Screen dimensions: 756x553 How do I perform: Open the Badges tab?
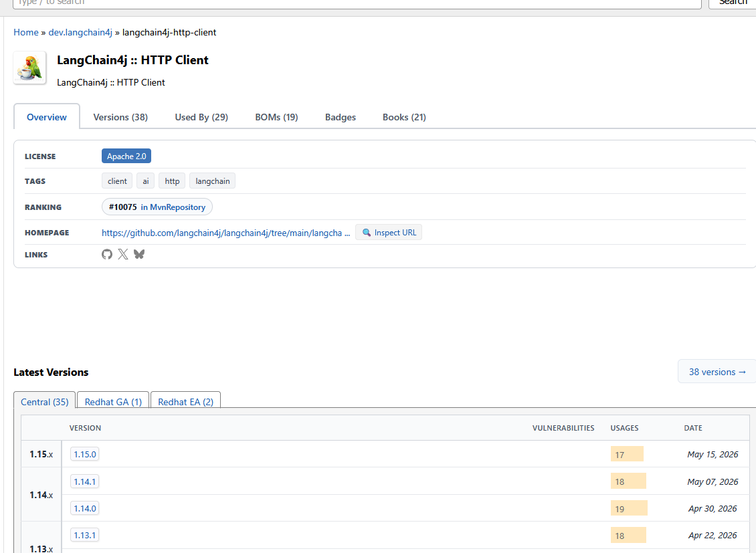tap(341, 117)
